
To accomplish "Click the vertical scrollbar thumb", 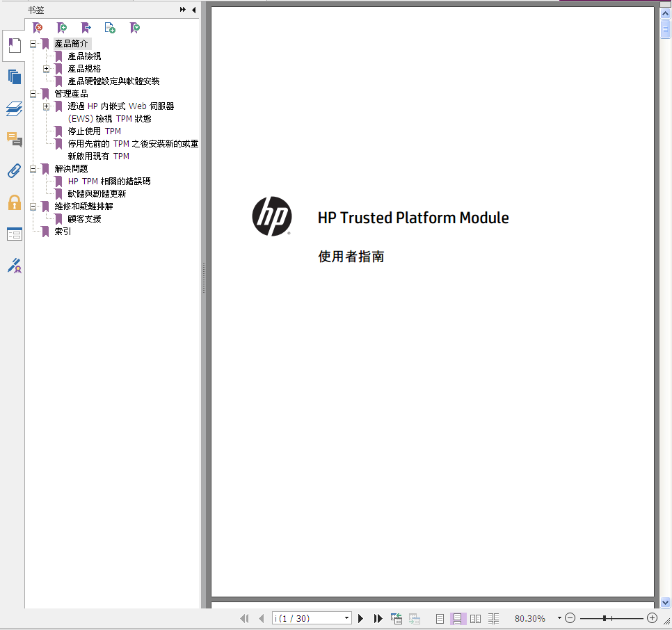I will click(x=666, y=29).
